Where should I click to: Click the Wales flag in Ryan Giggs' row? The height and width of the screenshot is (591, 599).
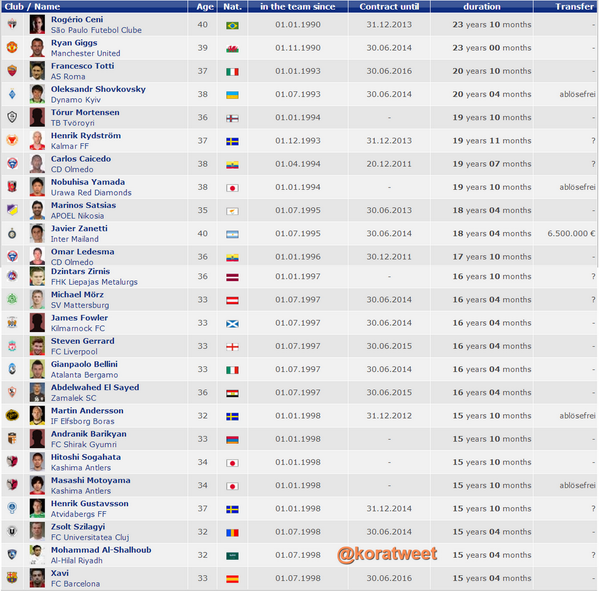click(232, 49)
